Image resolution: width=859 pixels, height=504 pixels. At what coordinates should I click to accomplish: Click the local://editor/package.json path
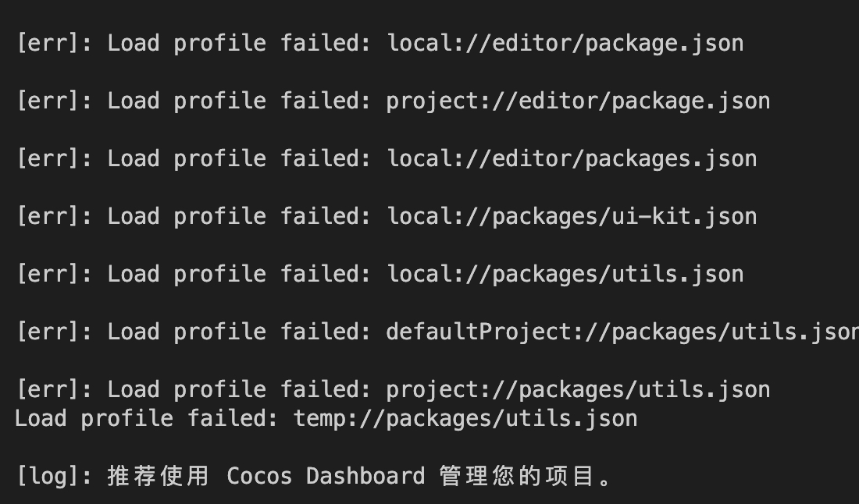(565, 44)
